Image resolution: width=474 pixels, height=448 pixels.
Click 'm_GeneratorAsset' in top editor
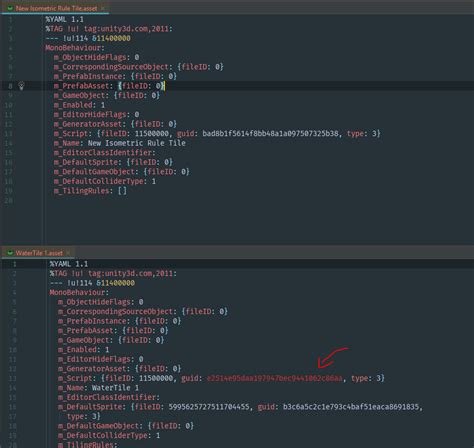[x=88, y=124]
